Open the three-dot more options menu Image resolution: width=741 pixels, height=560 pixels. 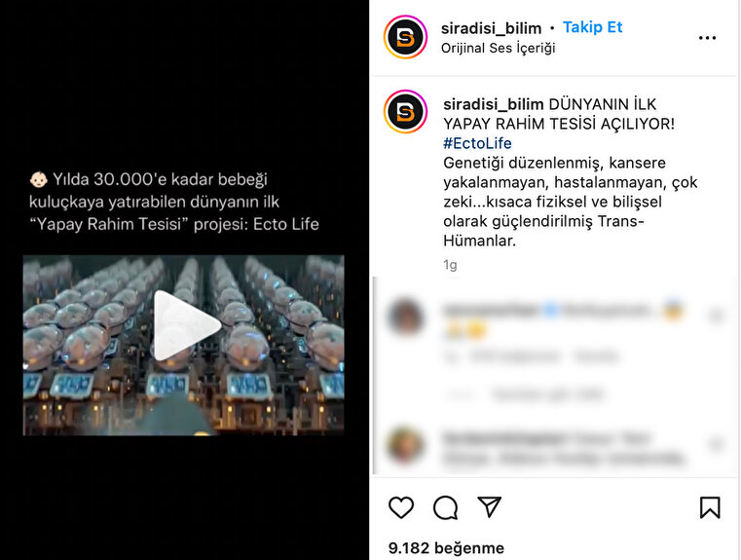[708, 38]
